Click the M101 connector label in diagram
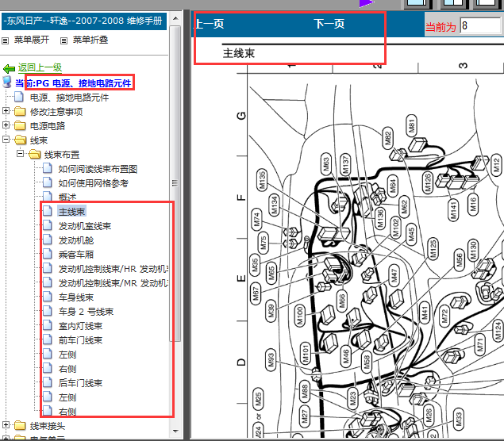Screen dimensions: 504x441 tap(306, 354)
